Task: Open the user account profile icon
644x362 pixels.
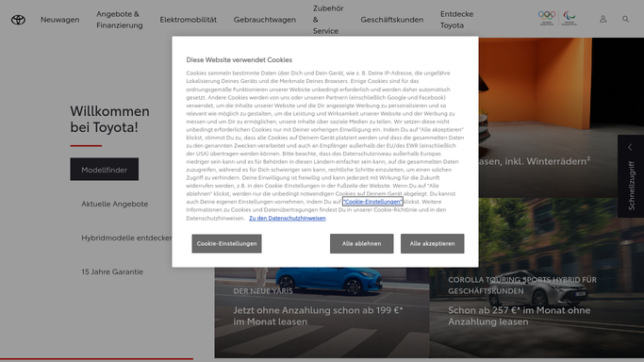Action: [x=603, y=19]
